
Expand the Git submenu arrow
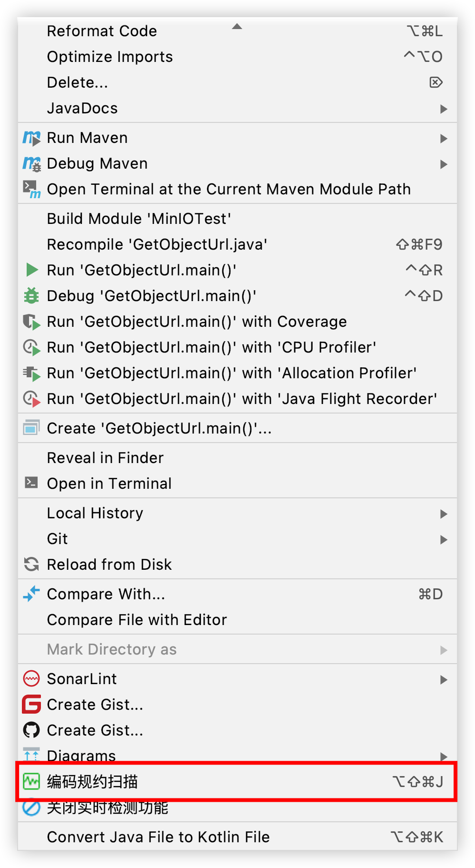point(444,539)
